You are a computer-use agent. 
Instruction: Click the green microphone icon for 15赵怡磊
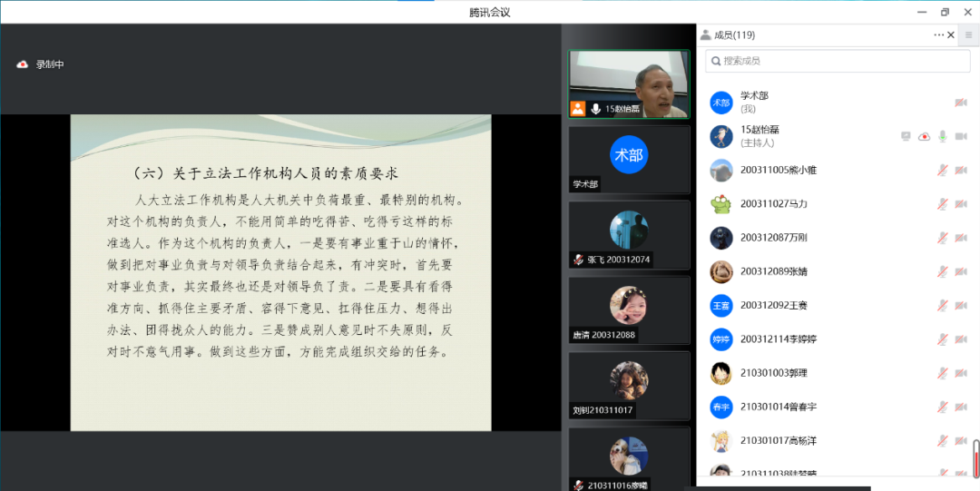coord(943,136)
